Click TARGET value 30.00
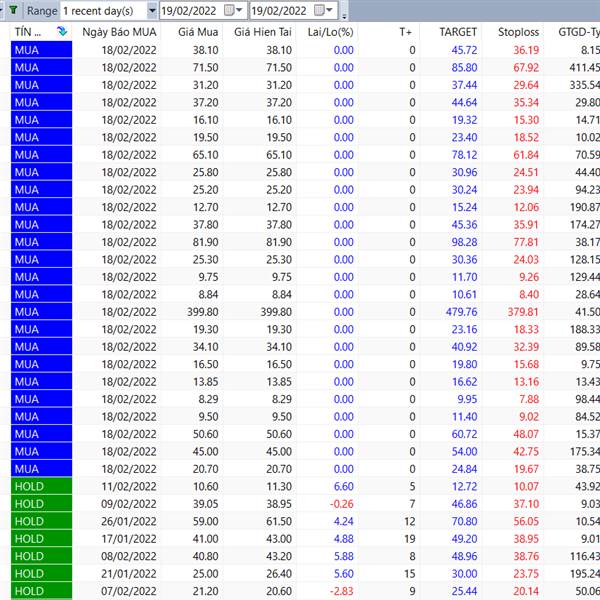 (x=465, y=574)
